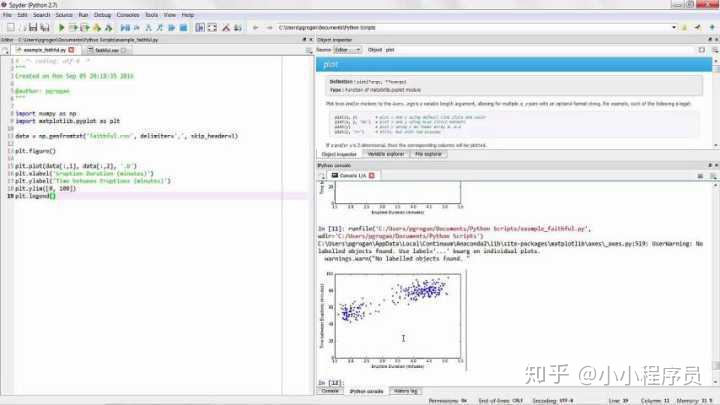The image size is (720, 405).
Task: Click the Save file toolbar icon
Action: tap(33, 28)
